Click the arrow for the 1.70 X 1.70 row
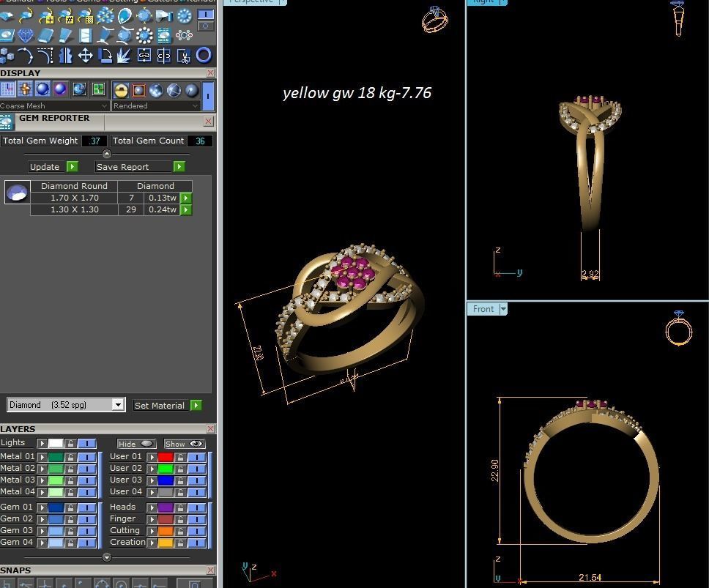Image resolution: width=709 pixels, height=588 pixels. pyautogui.click(x=186, y=198)
